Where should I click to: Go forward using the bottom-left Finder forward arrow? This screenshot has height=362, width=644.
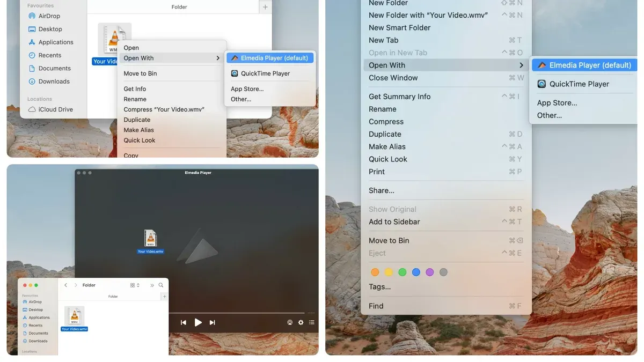(76, 285)
